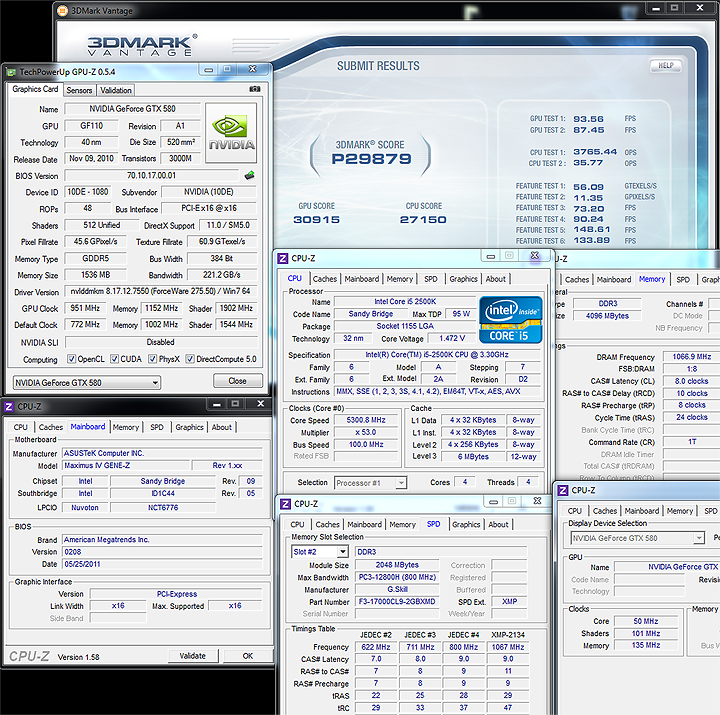
Task: Click the GPU SCORE value 30915
Action: pyautogui.click(x=316, y=220)
